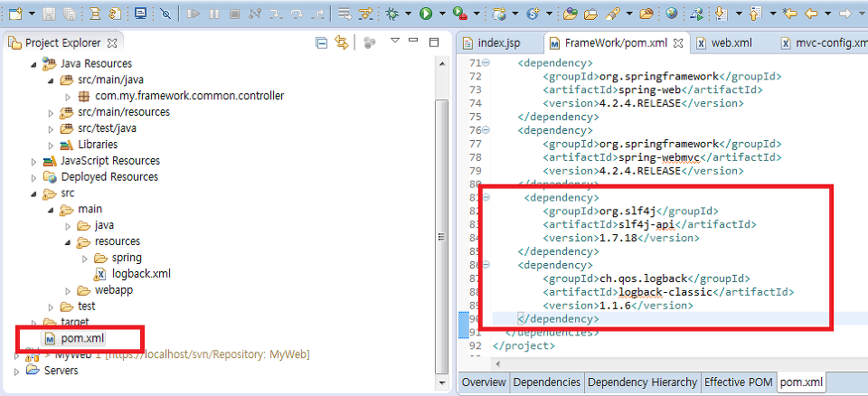The width and height of the screenshot is (868, 396).
Task: Fold the dependency block at line 71
Action: click(486, 62)
